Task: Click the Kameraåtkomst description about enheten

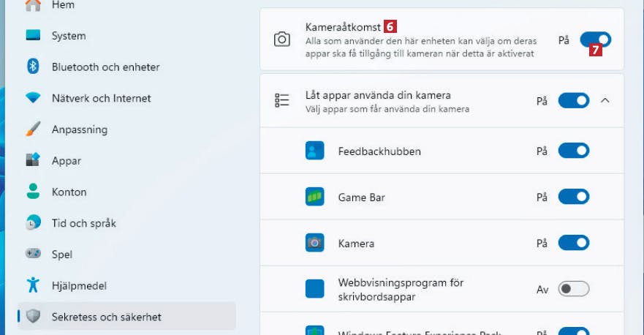Action: pos(421,48)
